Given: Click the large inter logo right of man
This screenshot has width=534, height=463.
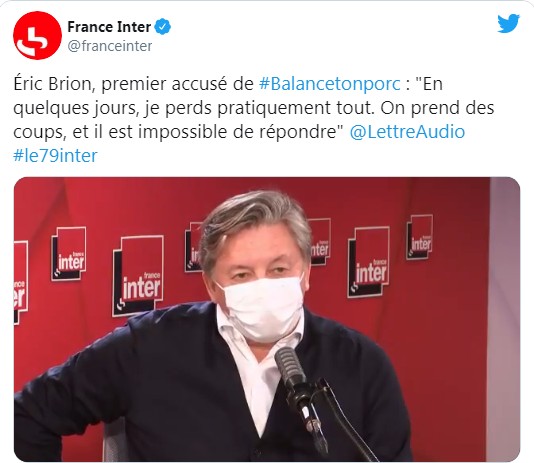Looking at the screenshot, I should pos(368,262).
